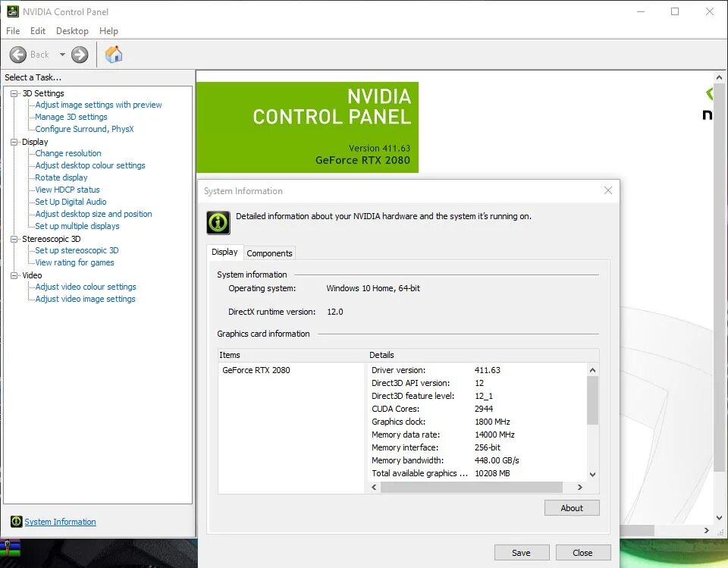This screenshot has width=728, height=568.
Task: Click the Total available graphics row
Action: [x=477, y=473]
